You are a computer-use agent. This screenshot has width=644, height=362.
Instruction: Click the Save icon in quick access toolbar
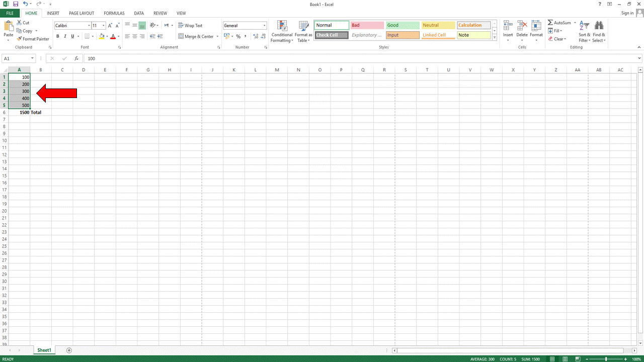click(x=15, y=4)
